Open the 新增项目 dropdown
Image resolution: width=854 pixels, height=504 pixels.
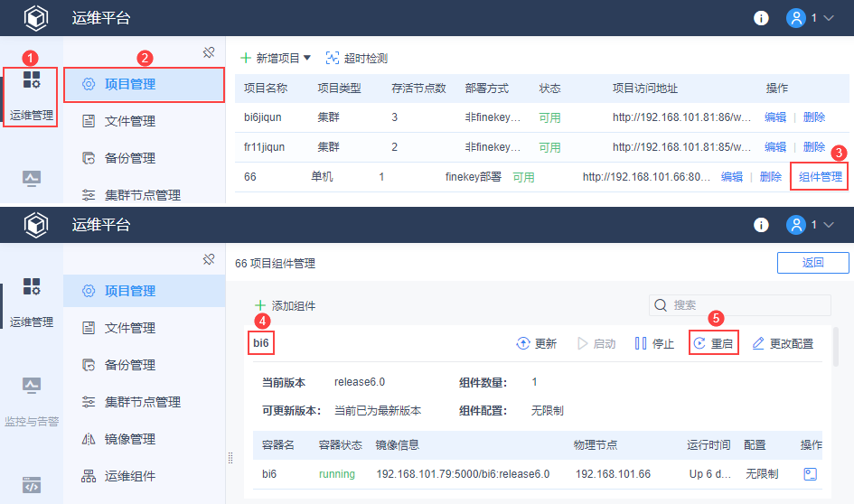coord(276,58)
